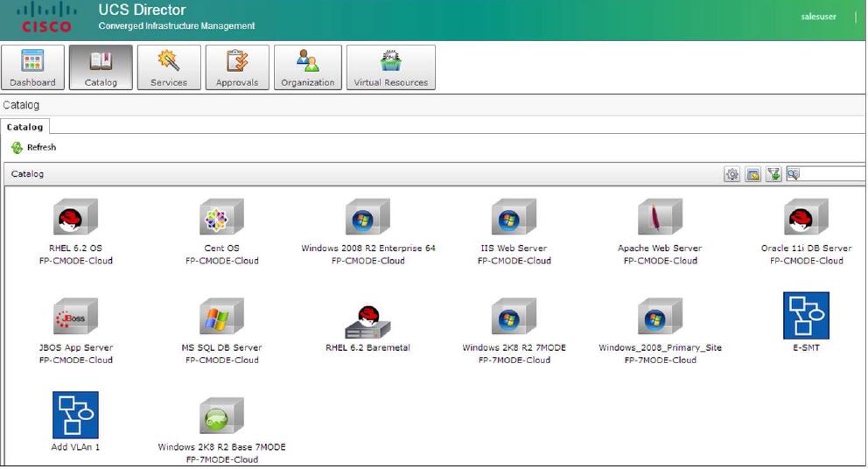The height and width of the screenshot is (469, 868).
Task: Switch to the Catalog tab
Action: [x=24, y=127]
